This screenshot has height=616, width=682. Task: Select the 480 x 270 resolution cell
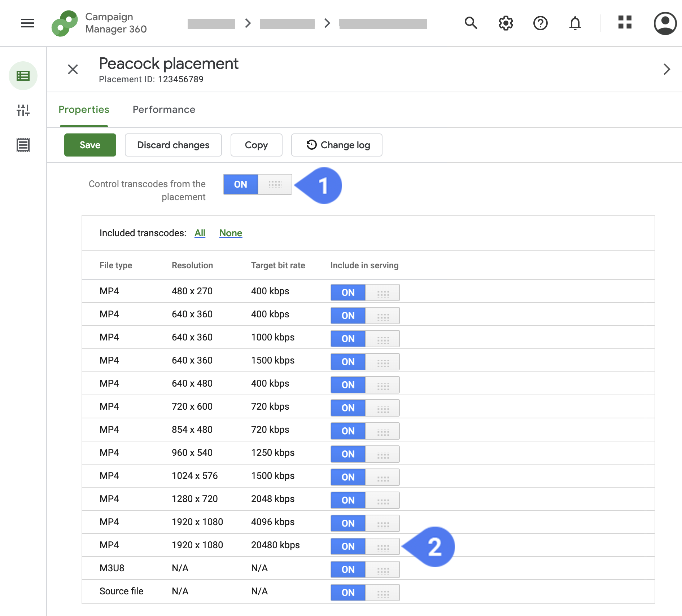(x=192, y=291)
